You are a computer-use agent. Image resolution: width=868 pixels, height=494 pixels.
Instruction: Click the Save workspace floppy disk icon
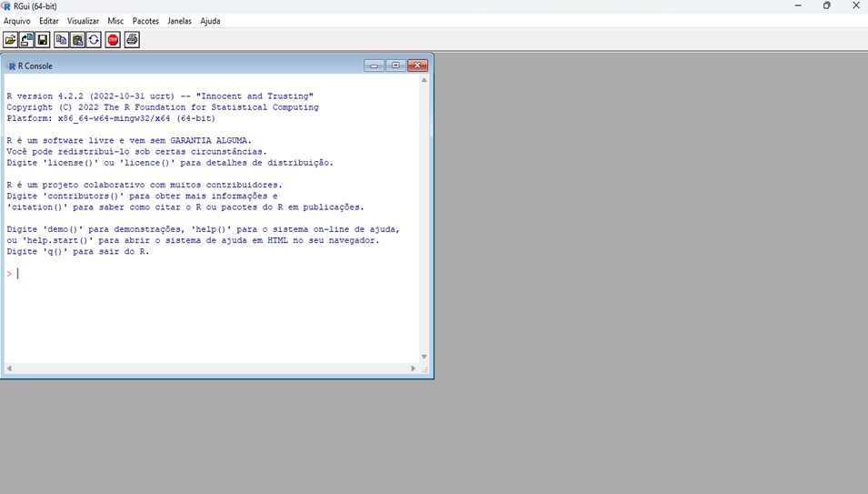(43, 40)
